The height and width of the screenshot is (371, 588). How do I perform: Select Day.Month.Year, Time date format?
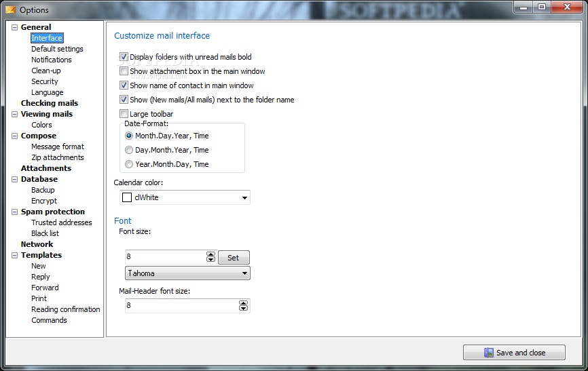[x=129, y=150]
